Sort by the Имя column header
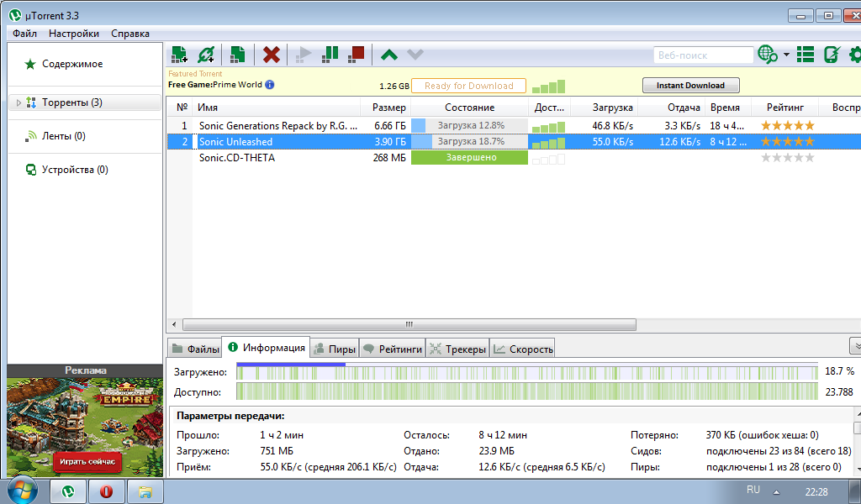 276,108
